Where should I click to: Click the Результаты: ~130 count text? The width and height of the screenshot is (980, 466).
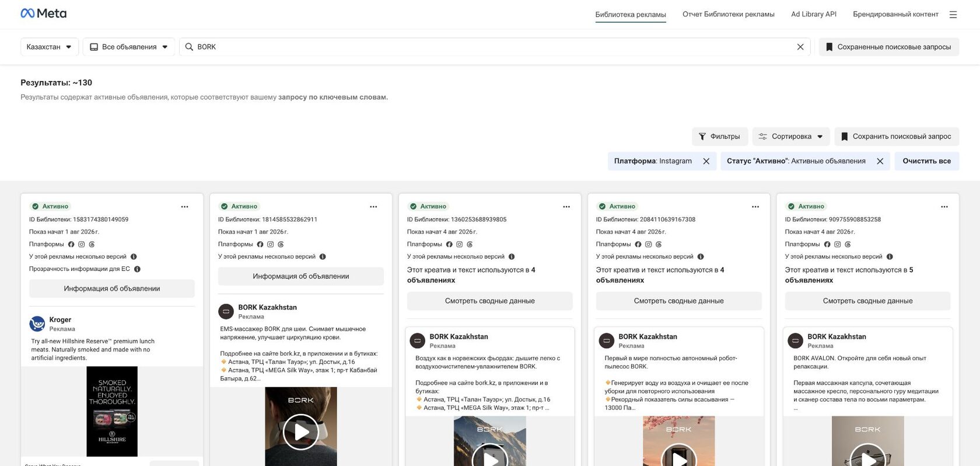pos(57,83)
